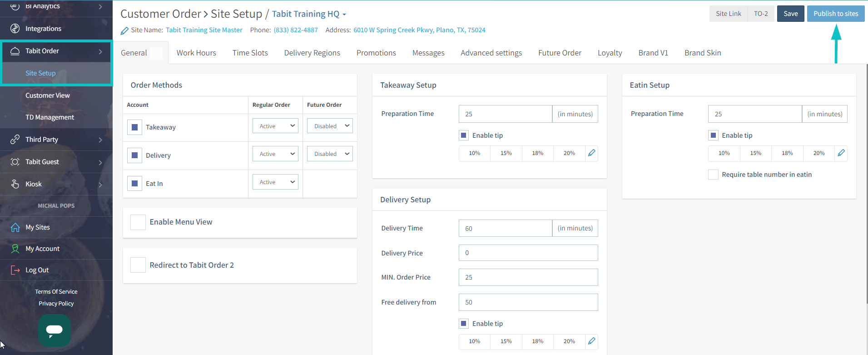Open Eat In Regular Order dropdown
This screenshot has height=355, width=868.
275,182
